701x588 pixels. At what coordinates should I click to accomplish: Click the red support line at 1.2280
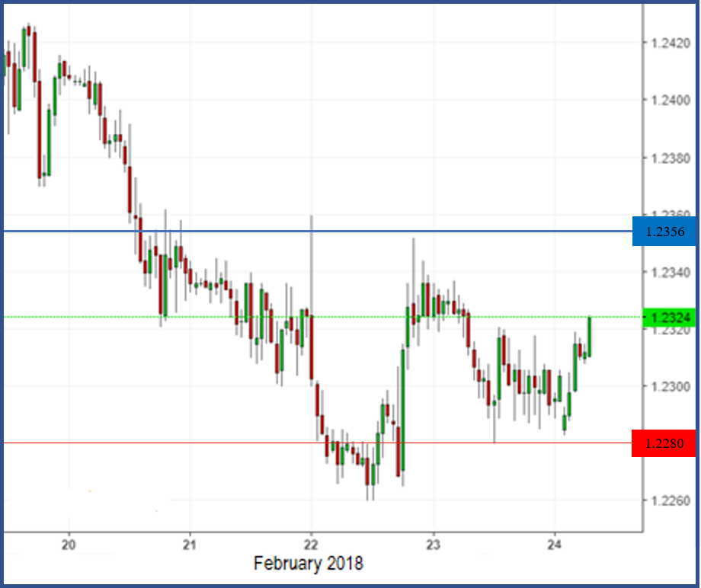tap(318, 443)
